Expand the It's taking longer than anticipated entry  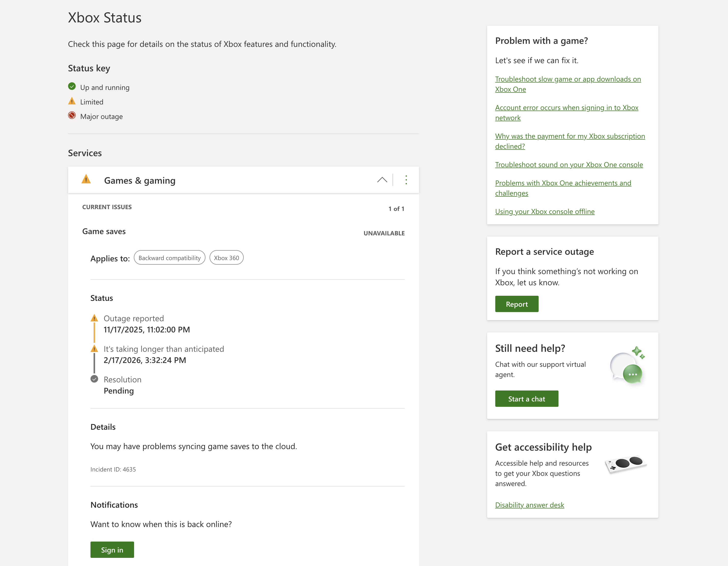pyautogui.click(x=164, y=349)
